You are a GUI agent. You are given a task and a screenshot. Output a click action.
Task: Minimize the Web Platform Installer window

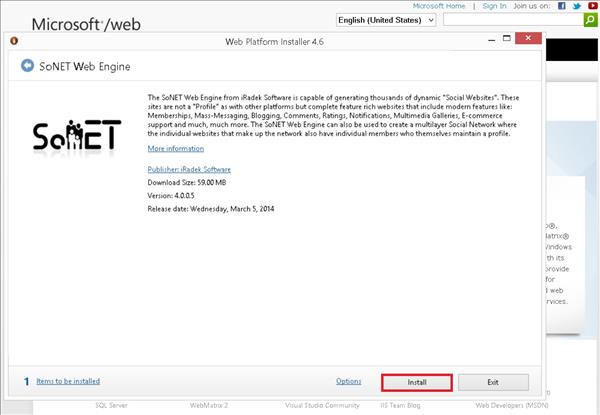(492, 39)
